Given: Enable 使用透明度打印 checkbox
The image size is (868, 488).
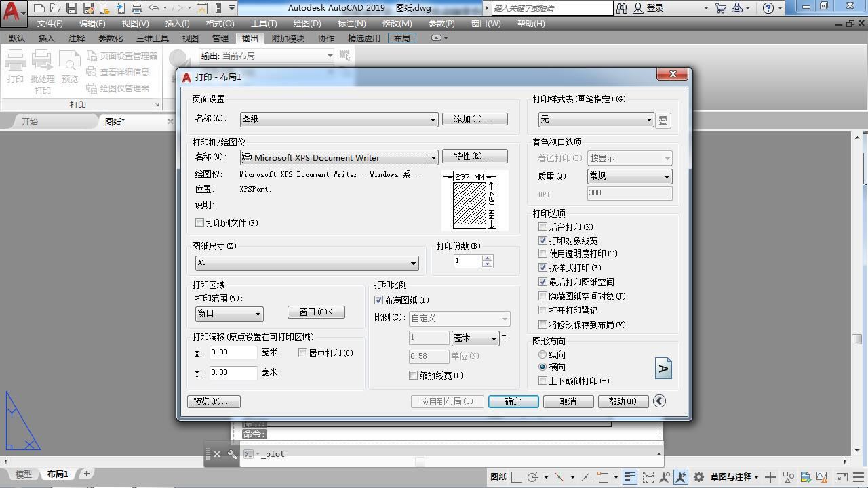Looking at the screenshot, I should 542,253.
